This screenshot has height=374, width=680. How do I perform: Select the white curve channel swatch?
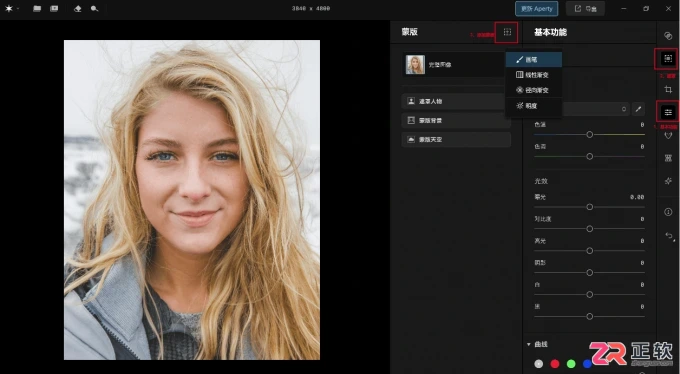point(539,364)
